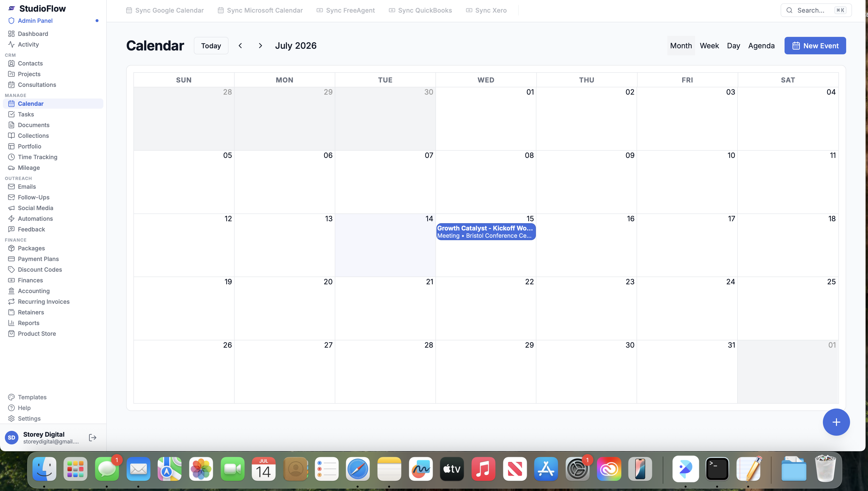Switch to Day view

[x=733, y=46]
